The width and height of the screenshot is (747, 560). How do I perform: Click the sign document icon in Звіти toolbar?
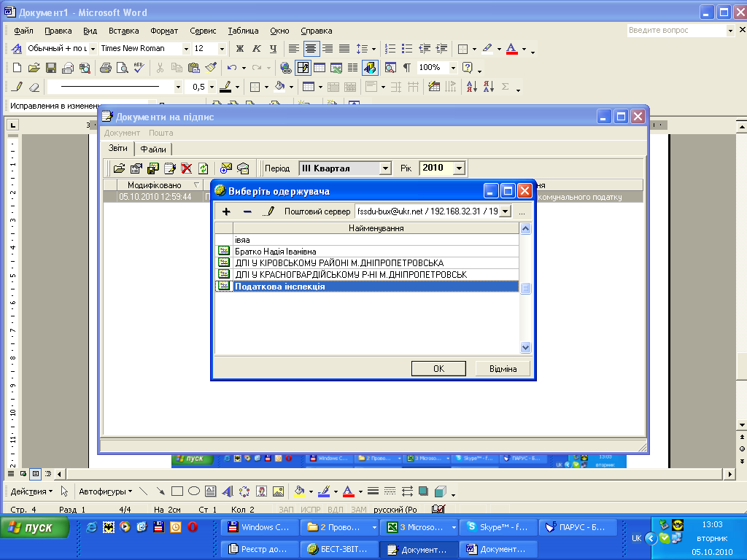click(x=169, y=168)
